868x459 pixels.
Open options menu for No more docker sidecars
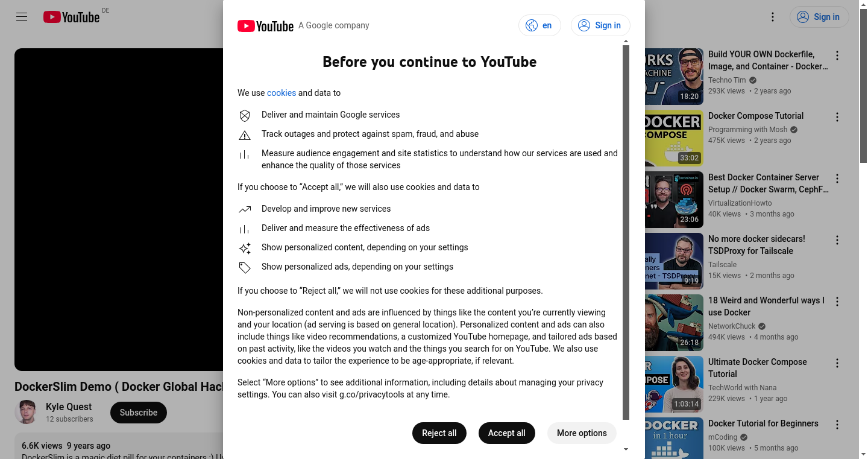837,240
